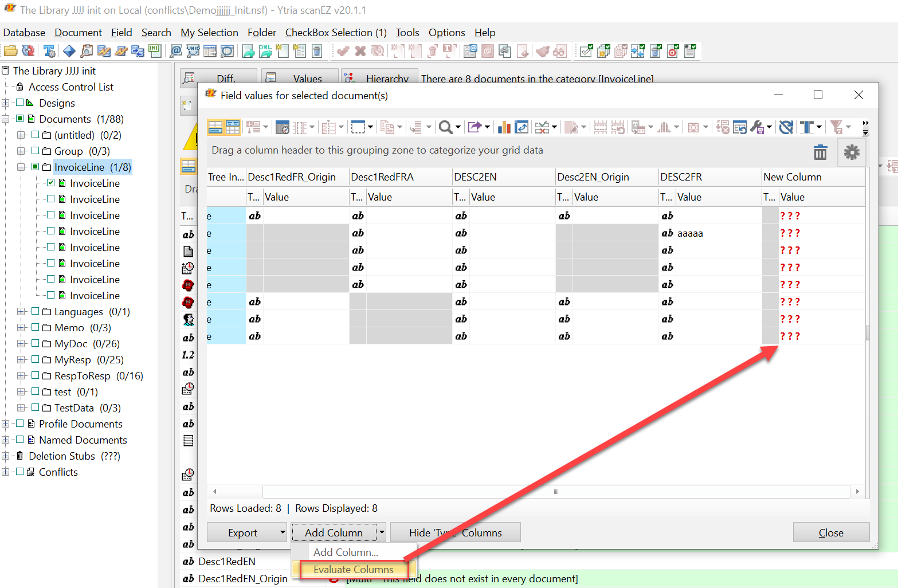Choose Evaluate Columns from the popup menu
Image resolution: width=898 pixels, height=588 pixels.
(x=353, y=570)
